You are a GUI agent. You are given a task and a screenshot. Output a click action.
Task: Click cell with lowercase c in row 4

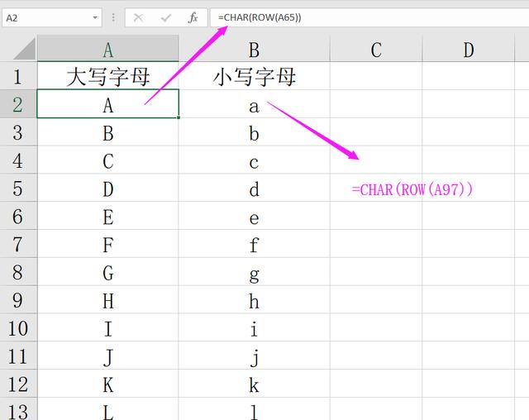254,160
